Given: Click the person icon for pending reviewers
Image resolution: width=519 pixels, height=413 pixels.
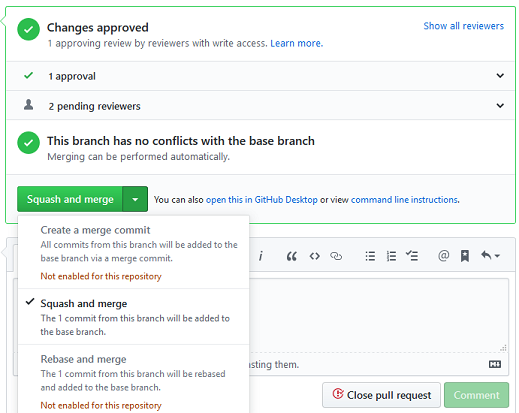Looking at the screenshot, I should tap(29, 105).
